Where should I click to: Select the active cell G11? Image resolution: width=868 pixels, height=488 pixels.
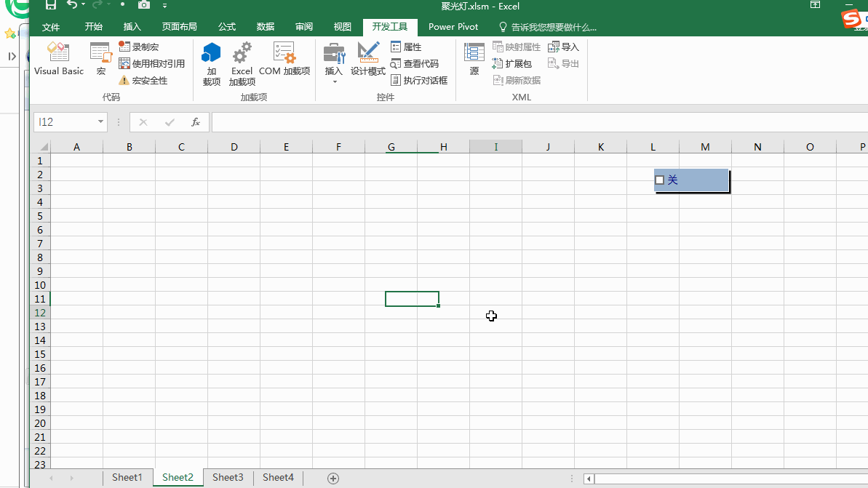pos(413,299)
